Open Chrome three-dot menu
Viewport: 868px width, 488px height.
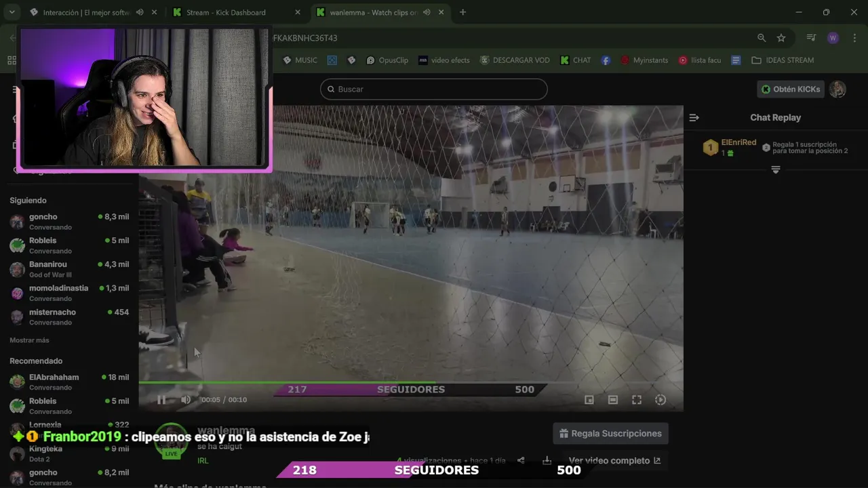(853, 38)
